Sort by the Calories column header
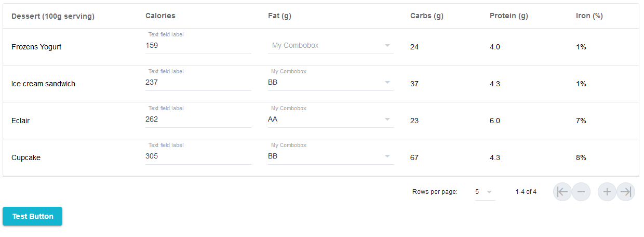The width and height of the screenshot is (644, 237). (160, 16)
